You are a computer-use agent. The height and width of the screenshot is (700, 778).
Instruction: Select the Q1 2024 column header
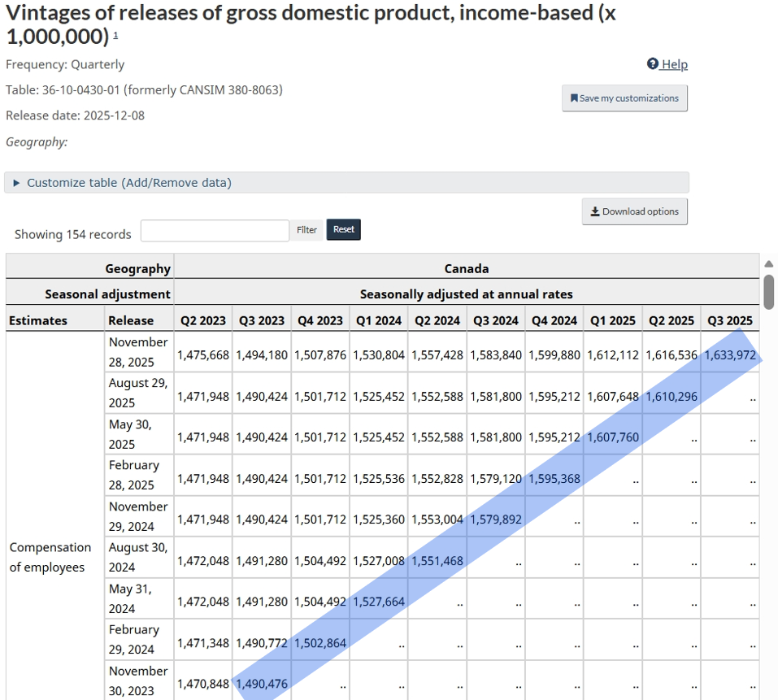[378, 320]
